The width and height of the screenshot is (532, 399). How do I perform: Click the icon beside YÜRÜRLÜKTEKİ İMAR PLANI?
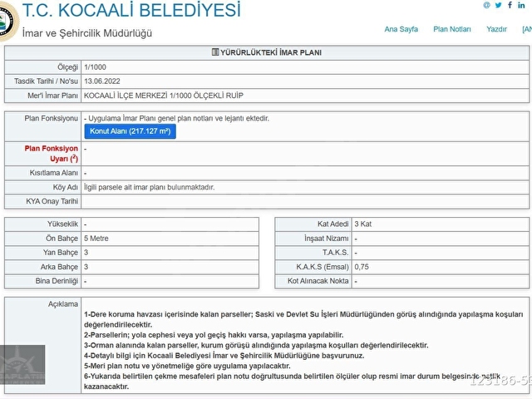(x=215, y=52)
